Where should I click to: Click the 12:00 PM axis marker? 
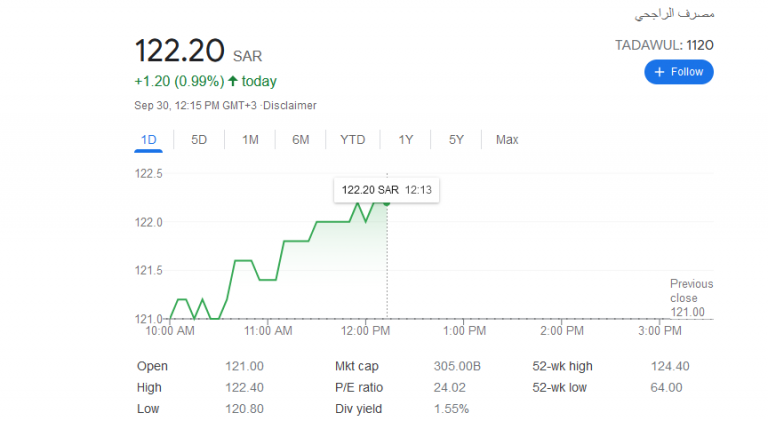[365, 331]
